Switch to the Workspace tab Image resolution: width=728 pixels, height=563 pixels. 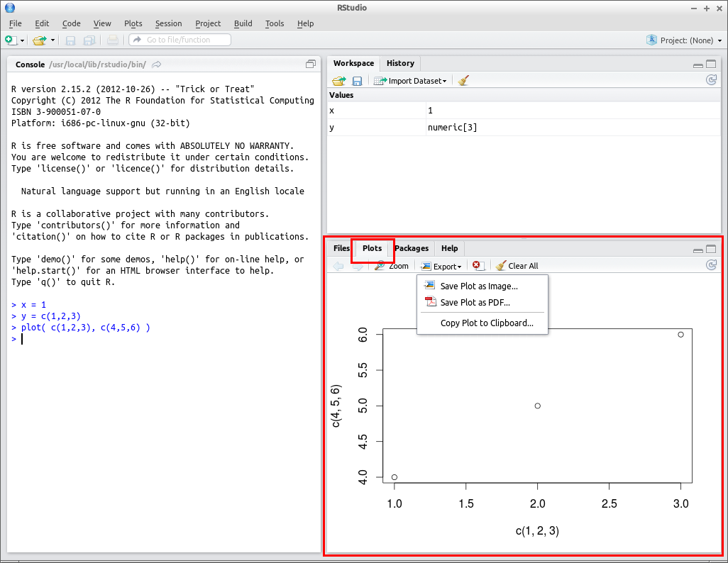coord(353,63)
